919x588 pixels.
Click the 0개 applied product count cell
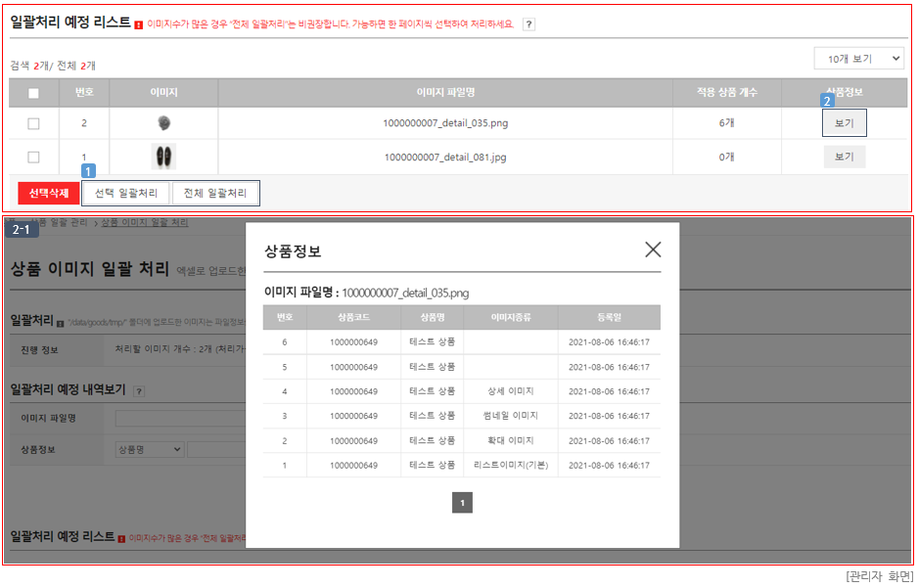click(727, 157)
